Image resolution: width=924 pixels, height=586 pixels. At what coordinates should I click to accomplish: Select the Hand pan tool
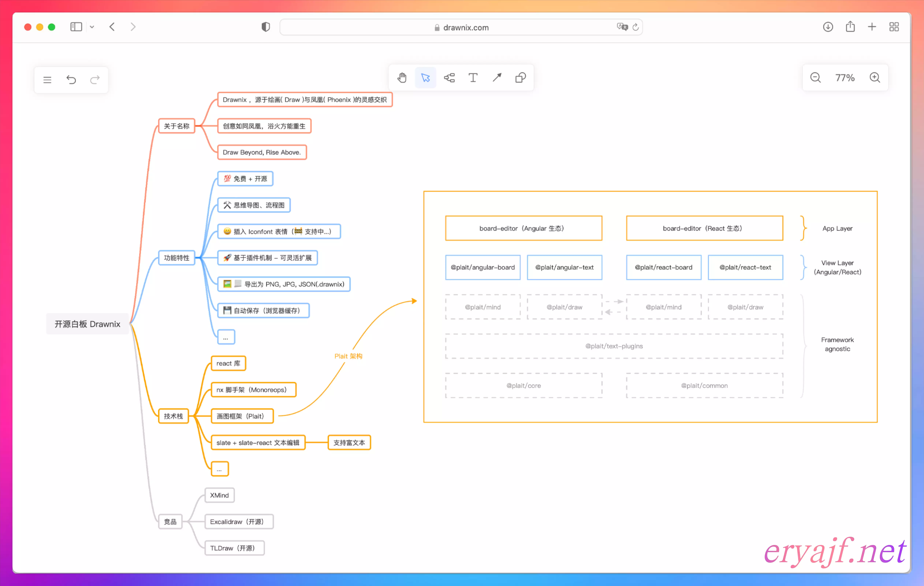(x=402, y=78)
